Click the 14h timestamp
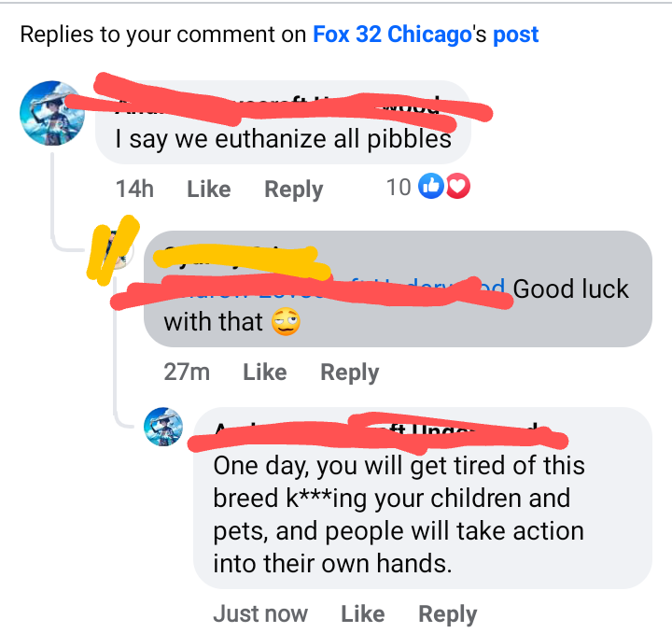Viewport: 672px width, 633px height. 134,189
